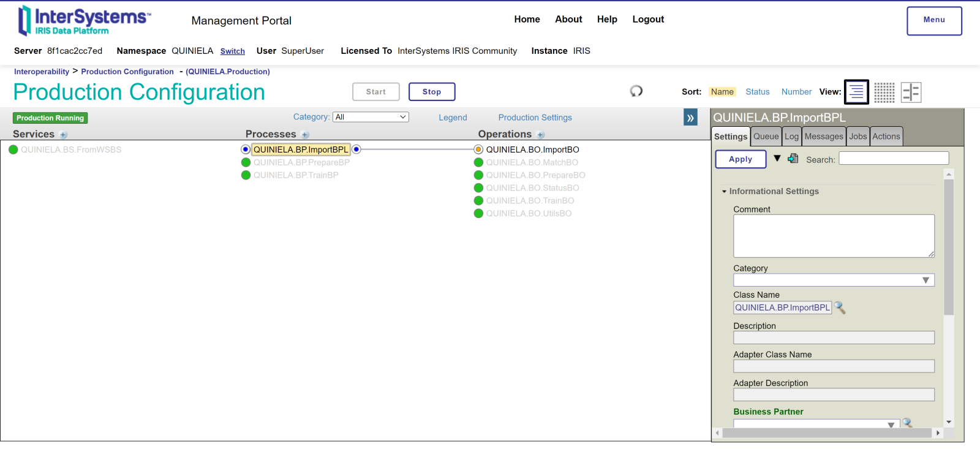Toggle the QUINIELA.BP.PrepareBP status indicator

coord(246,162)
